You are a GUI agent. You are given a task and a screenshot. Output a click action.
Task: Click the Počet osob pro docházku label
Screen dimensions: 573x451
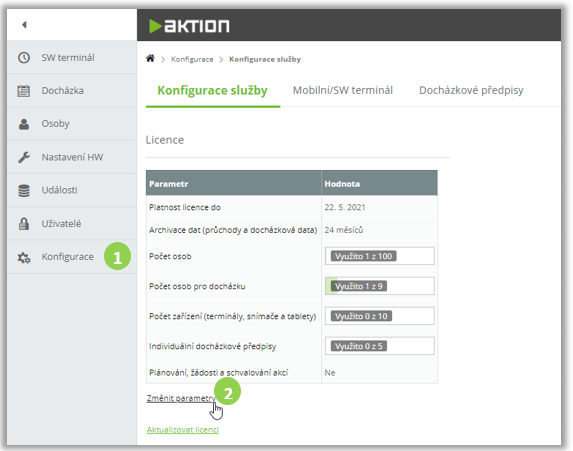197,286
